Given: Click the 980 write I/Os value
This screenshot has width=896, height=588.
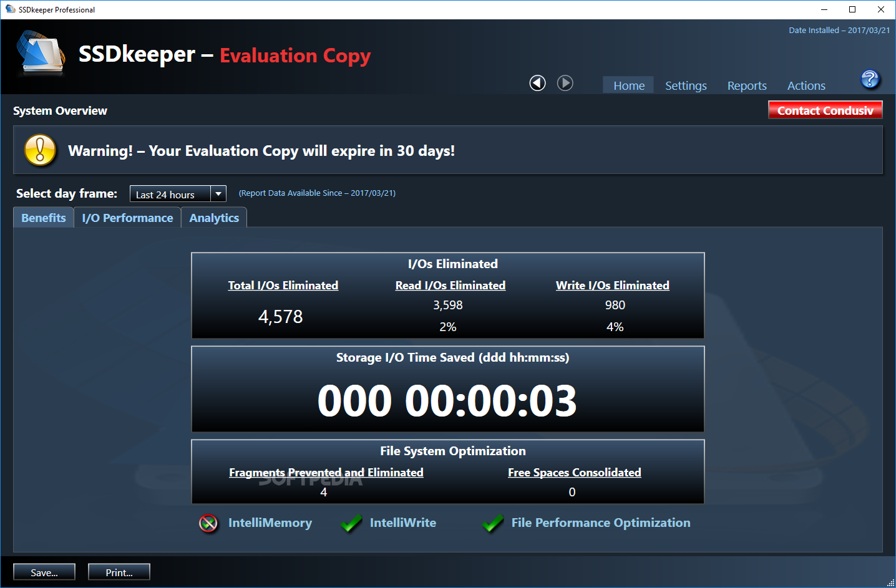Looking at the screenshot, I should [x=615, y=305].
